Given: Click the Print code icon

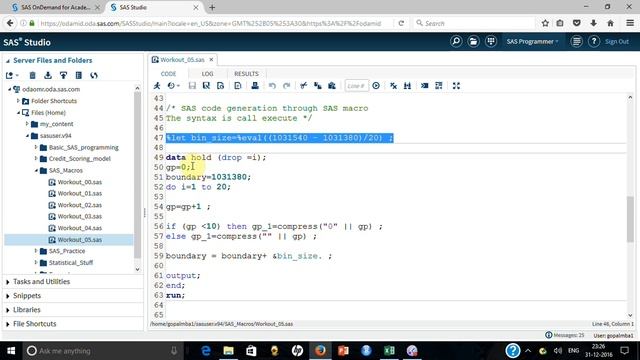Looking at the screenshot, I should point(255,86).
